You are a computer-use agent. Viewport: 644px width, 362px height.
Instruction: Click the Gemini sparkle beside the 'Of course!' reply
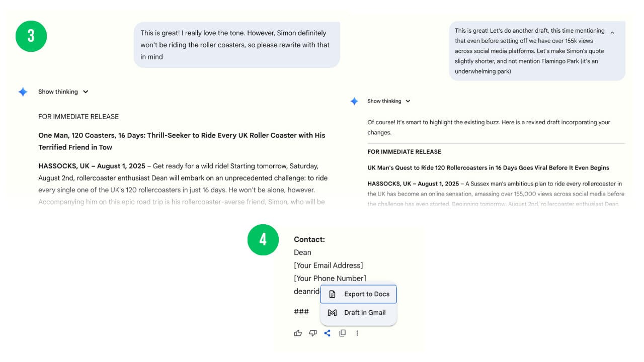point(354,101)
